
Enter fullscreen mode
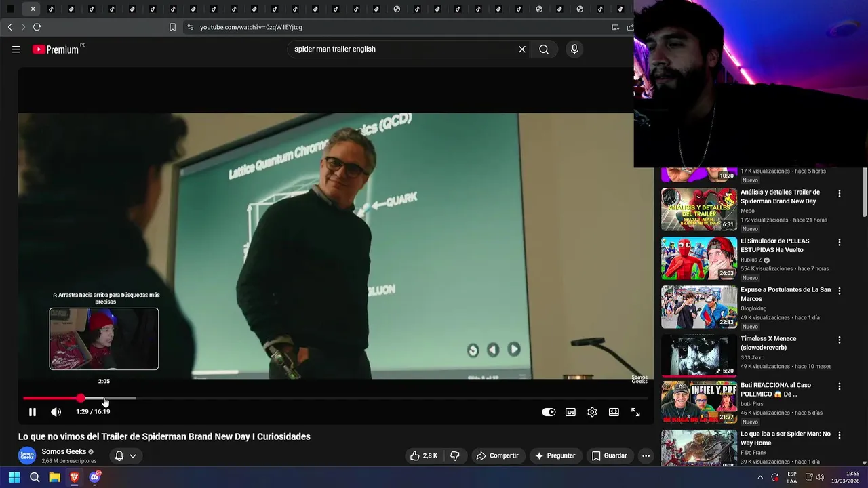[x=635, y=412]
